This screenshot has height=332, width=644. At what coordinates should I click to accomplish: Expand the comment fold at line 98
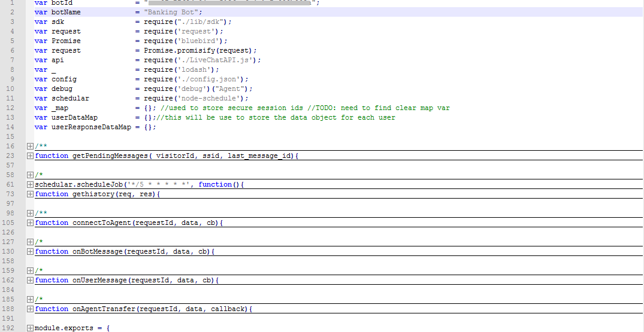[30, 214]
